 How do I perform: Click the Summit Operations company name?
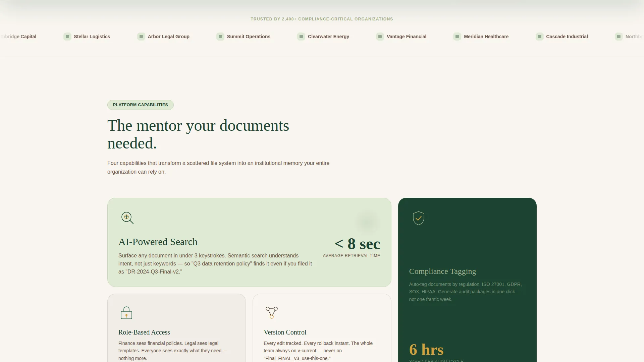pyautogui.click(x=249, y=37)
